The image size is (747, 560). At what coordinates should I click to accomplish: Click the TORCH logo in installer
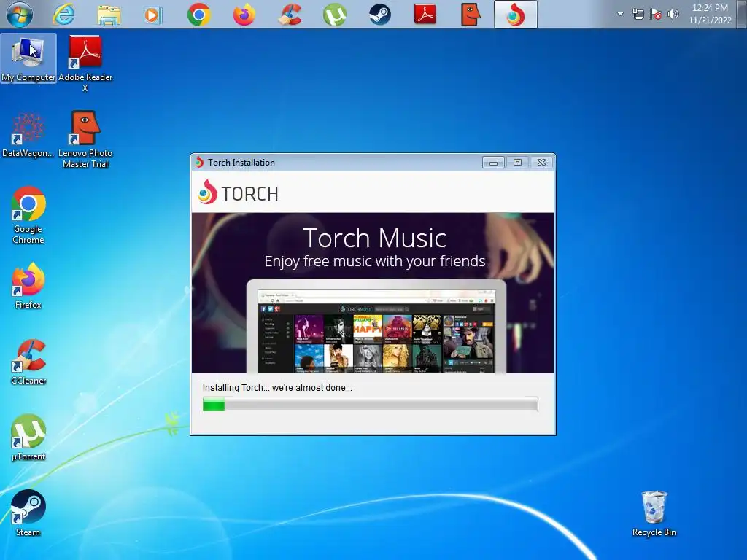coord(239,192)
